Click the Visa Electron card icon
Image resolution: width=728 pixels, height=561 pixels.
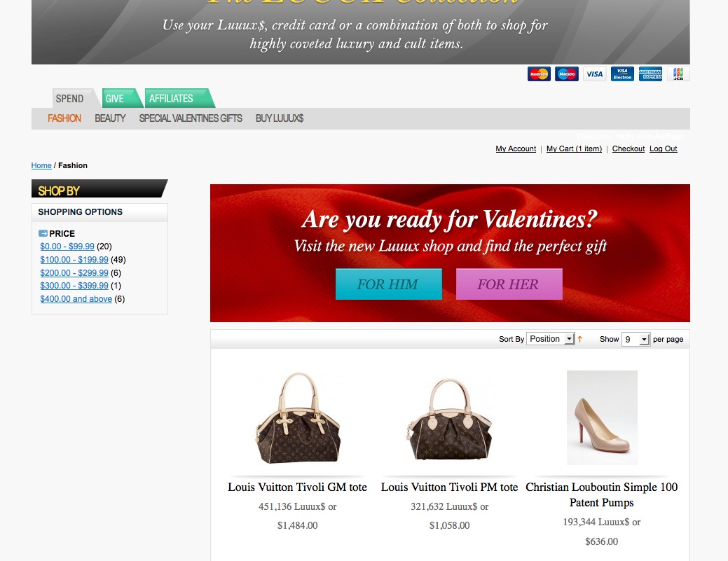tap(622, 74)
